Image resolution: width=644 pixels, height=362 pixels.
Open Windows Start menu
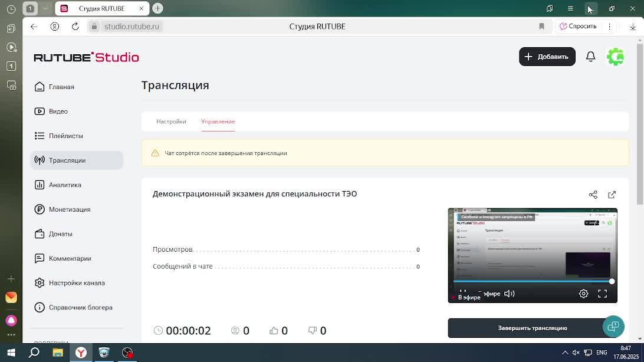click(11, 353)
